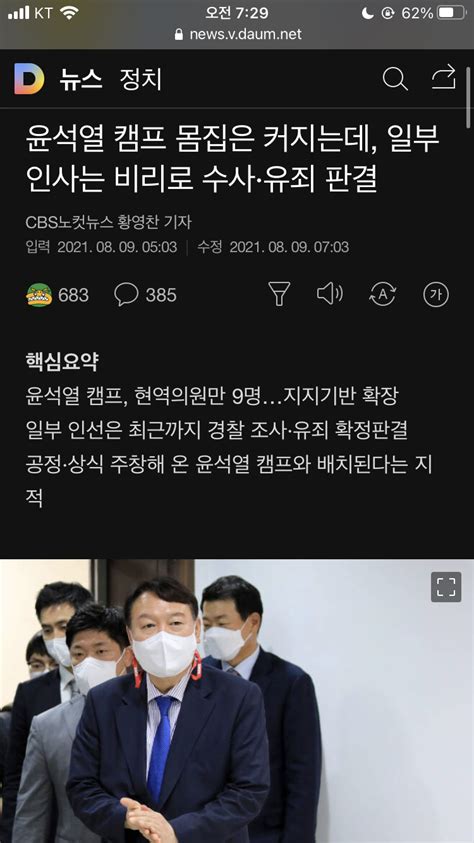Tap the news.v.daum.net address bar
474x843 pixels.
(x=237, y=34)
